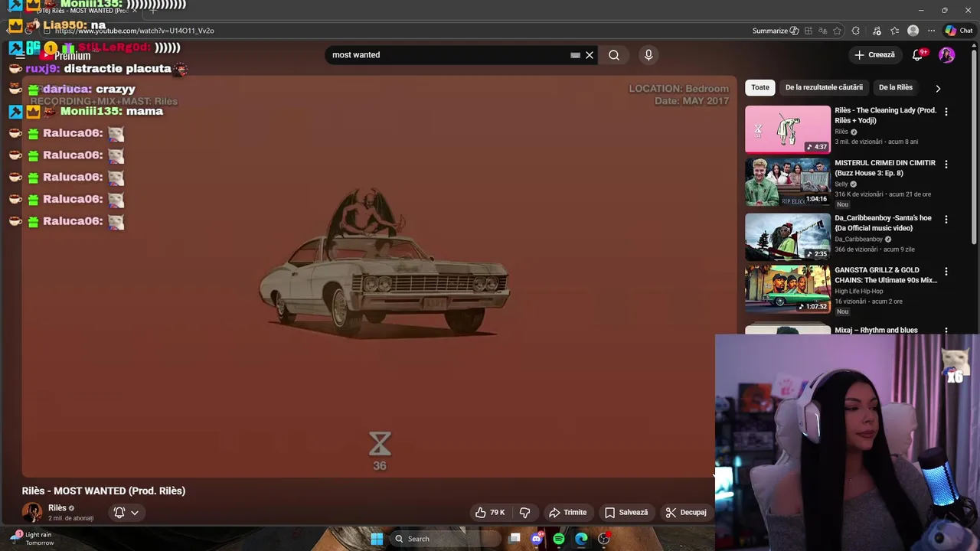
Task: Open YouTube notifications bell
Action: pyautogui.click(x=918, y=55)
